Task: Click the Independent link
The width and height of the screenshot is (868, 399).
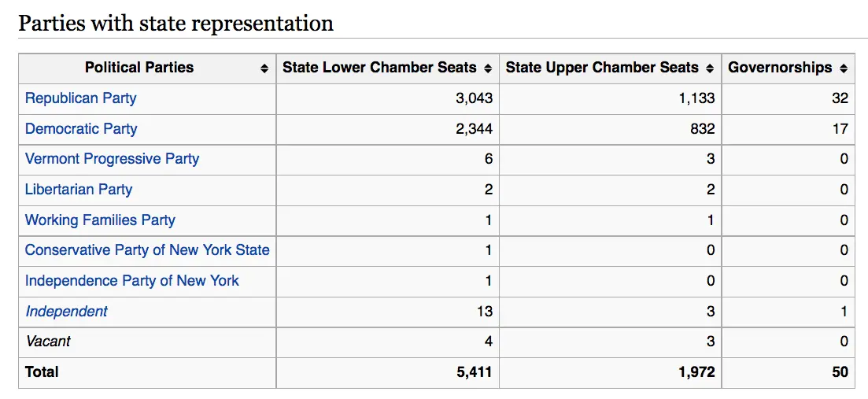Action: click(66, 312)
